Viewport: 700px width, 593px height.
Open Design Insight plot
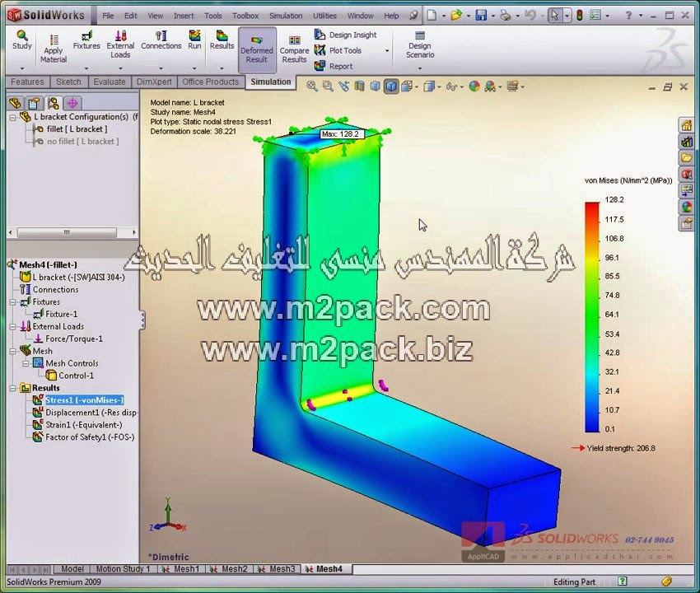click(x=346, y=35)
